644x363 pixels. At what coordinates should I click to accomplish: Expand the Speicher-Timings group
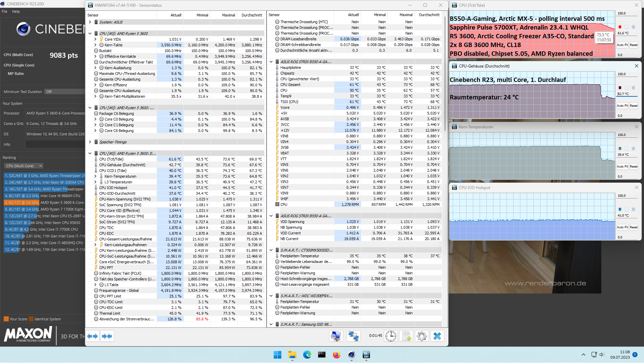tap(90, 142)
